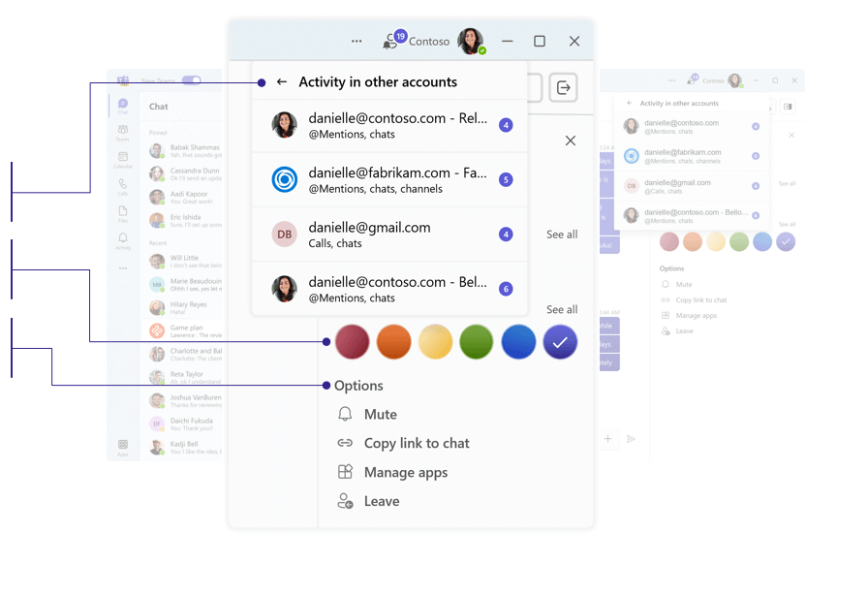Screen dimensions: 868x596
Task: Select the checked purple color swatch
Action: 560,342
